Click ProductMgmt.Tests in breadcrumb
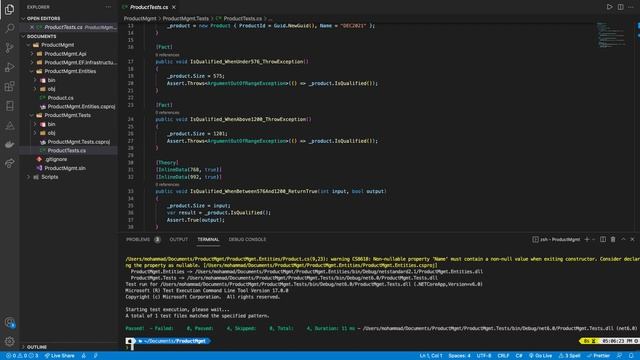Viewport: 640px width, 360px height. (x=185, y=18)
